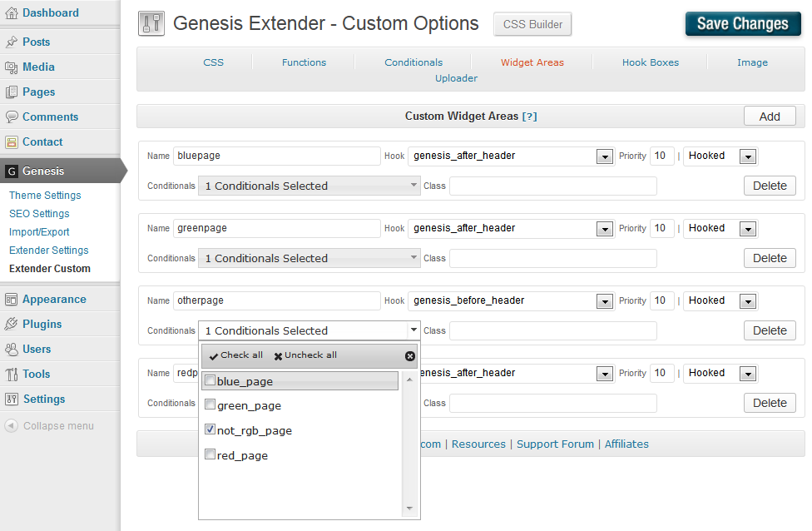
Task: Click the Collapse menu arrow icon
Action: 12,426
